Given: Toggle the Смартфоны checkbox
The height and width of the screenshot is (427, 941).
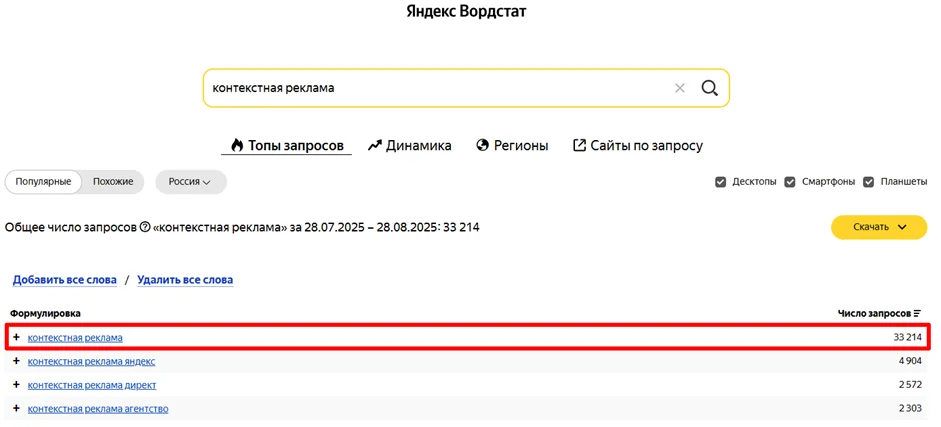Looking at the screenshot, I should [790, 182].
